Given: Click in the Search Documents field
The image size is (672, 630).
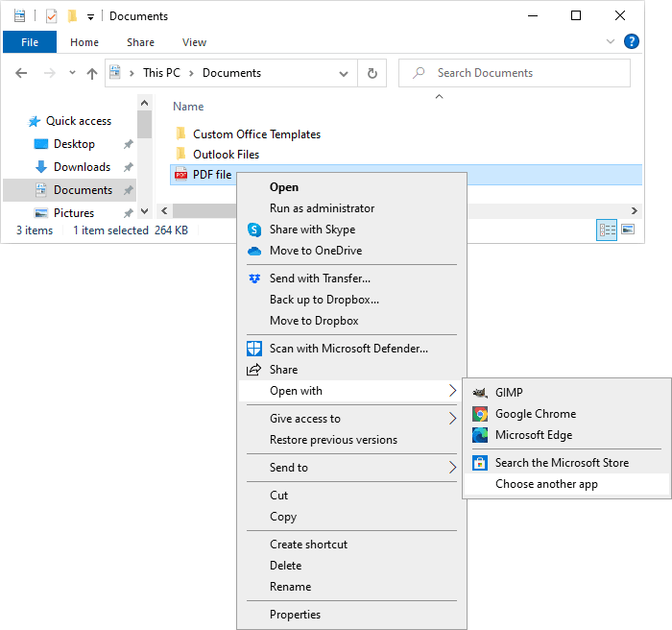Looking at the screenshot, I should [515, 73].
